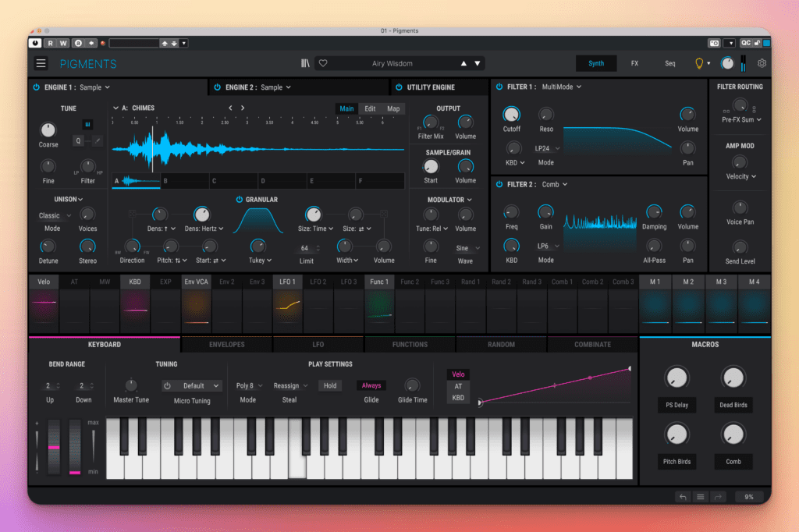Click the blue tune quantize icon

coord(87,124)
